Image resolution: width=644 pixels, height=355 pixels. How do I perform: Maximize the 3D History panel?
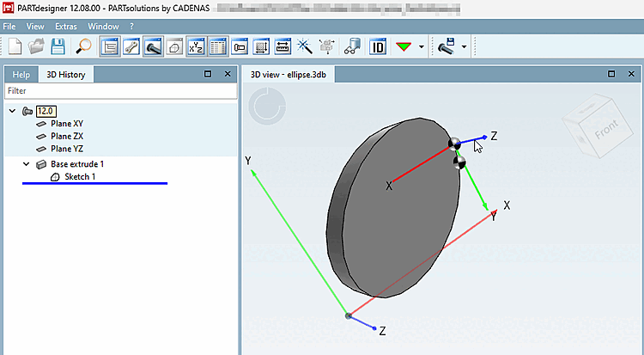pos(208,74)
